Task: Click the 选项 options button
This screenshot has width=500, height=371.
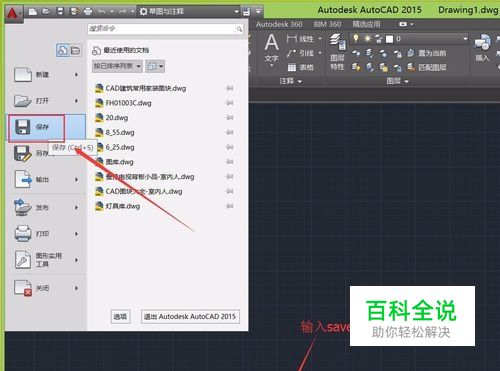Action: point(120,316)
